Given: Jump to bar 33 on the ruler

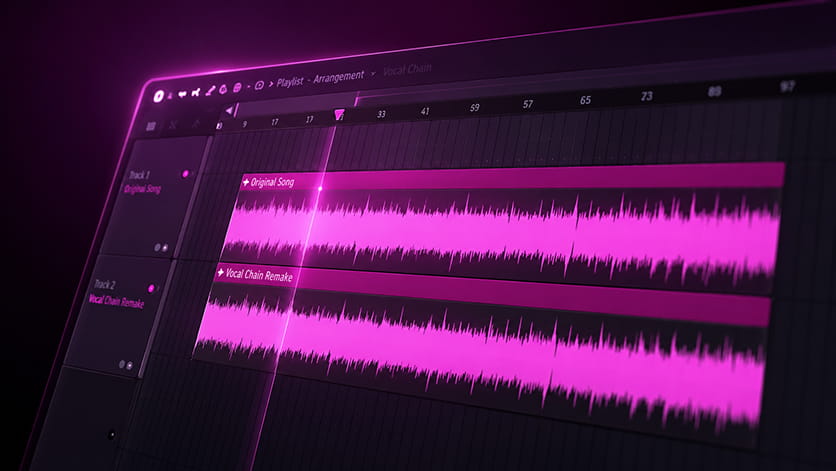Looking at the screenshot, I should coord(381,114).
